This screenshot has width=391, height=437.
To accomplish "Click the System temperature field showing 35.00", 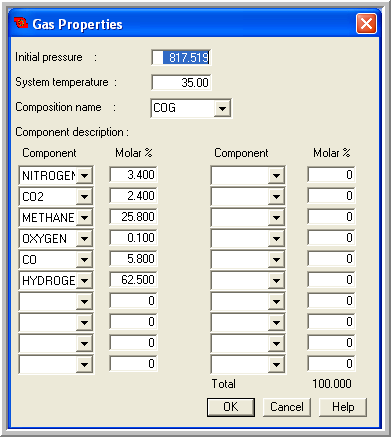I will (181, 82).
